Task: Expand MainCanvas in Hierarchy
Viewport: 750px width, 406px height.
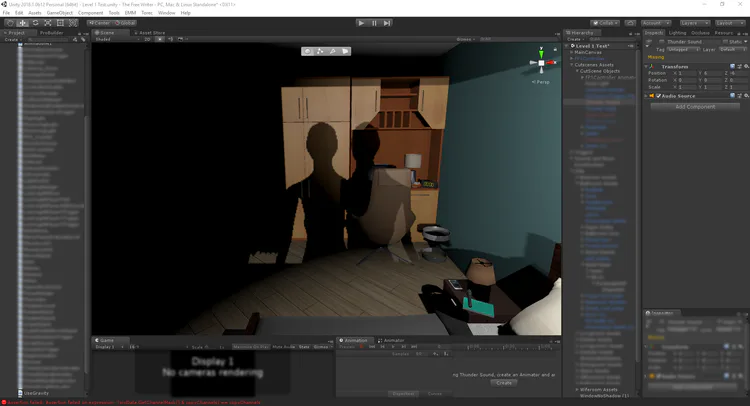Action: 572,52
